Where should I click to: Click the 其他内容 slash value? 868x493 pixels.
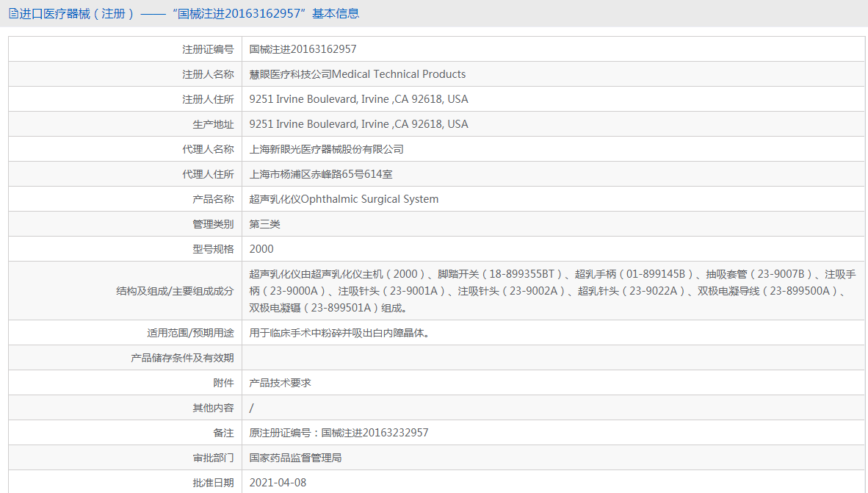point(251,408)
